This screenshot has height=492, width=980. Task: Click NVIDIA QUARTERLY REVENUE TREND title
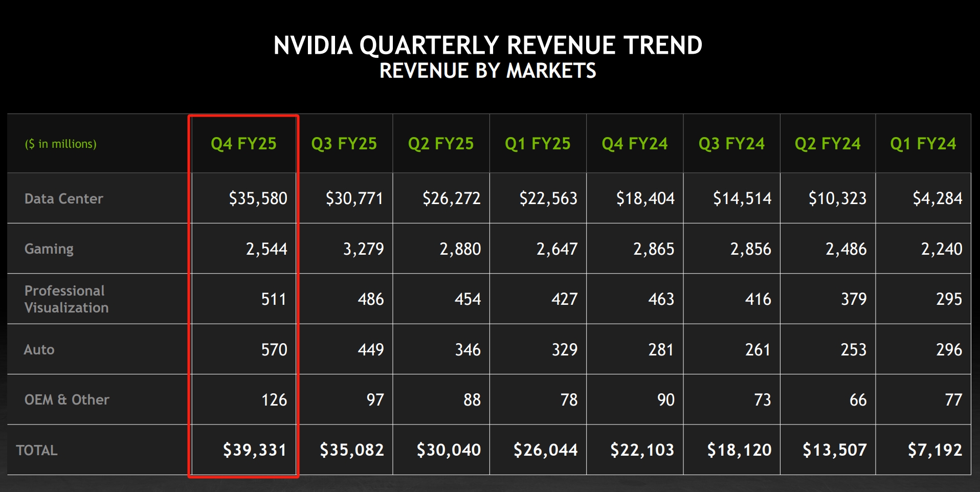click(488, 46)
